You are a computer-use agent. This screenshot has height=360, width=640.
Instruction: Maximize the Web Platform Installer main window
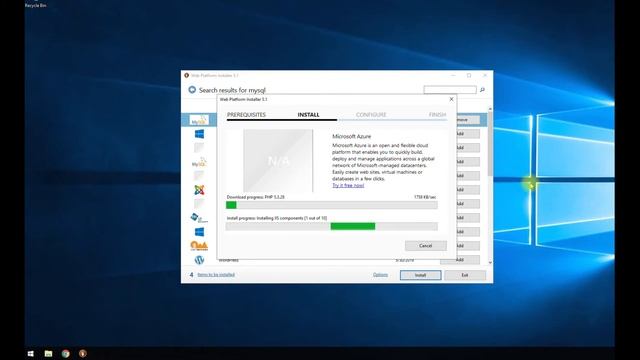469,76
